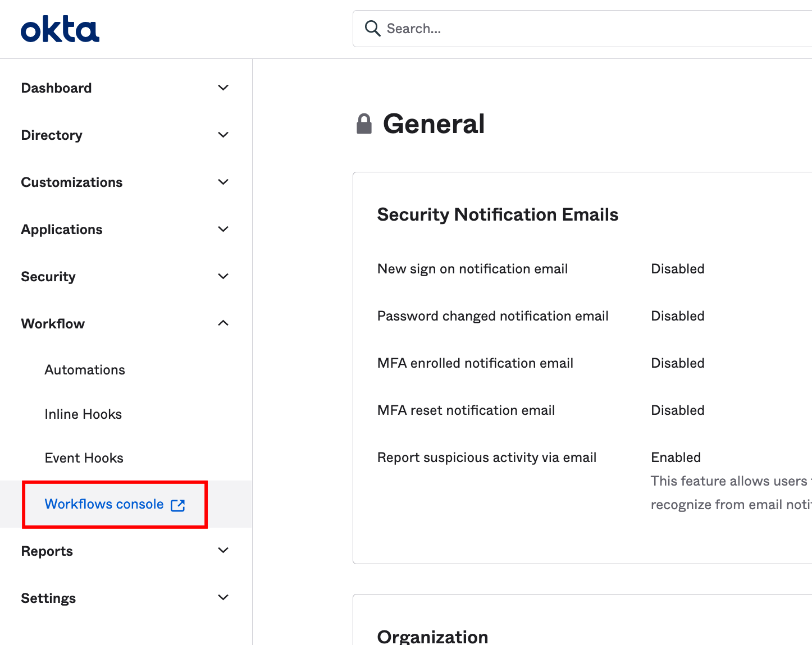Select the Security sidebar label
Image resolution: width=812 pixels, height=645 pixels.
click(48, 277)
